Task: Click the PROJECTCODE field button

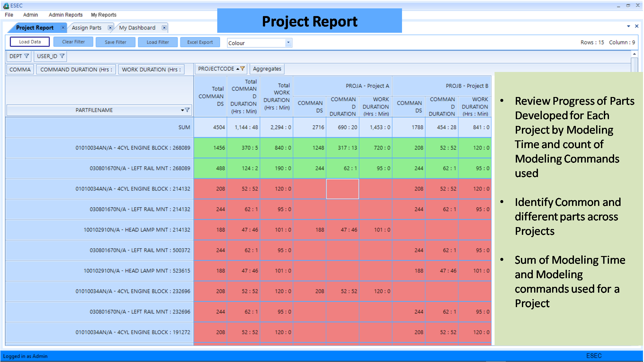Action: [221, 69]
